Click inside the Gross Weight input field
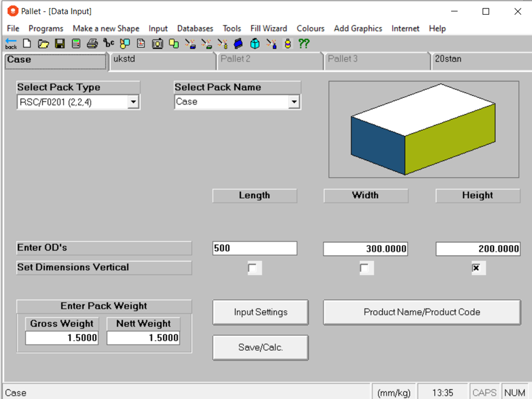The width and height of the screenshot is (532, 399). pos(61,338)
